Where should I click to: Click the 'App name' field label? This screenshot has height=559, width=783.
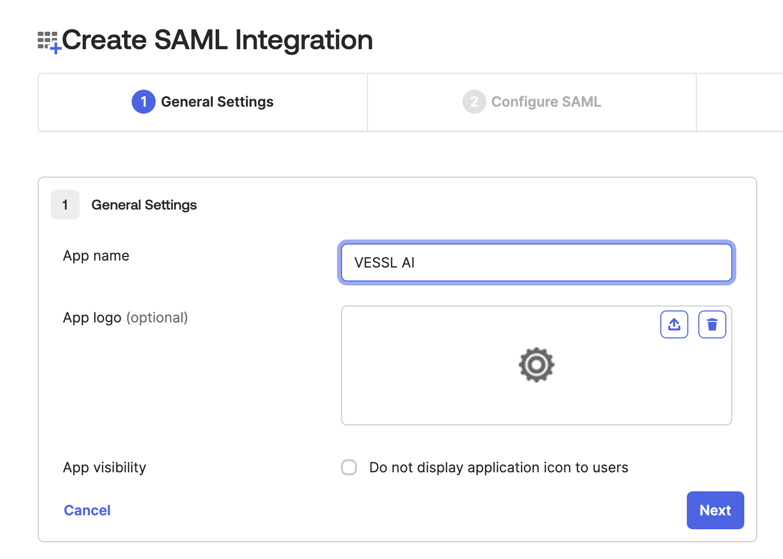pos(96,256)
